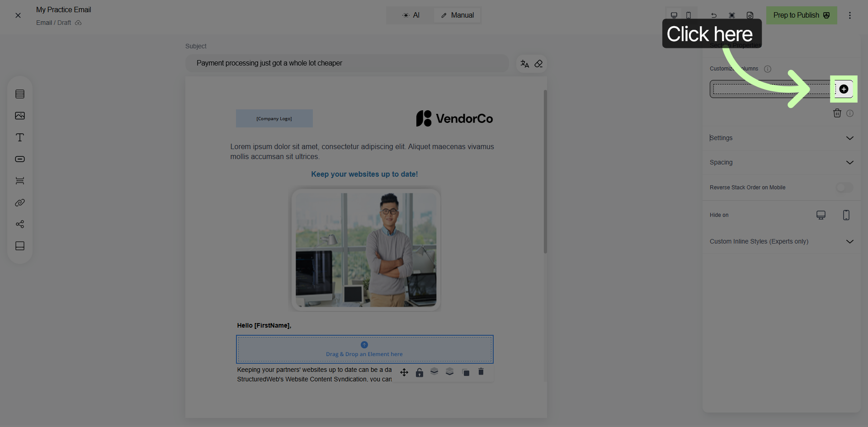The height and width of the screenshot is (427, 868).
Task: Click the plus button to add column
Action: [x=844, y=89]
